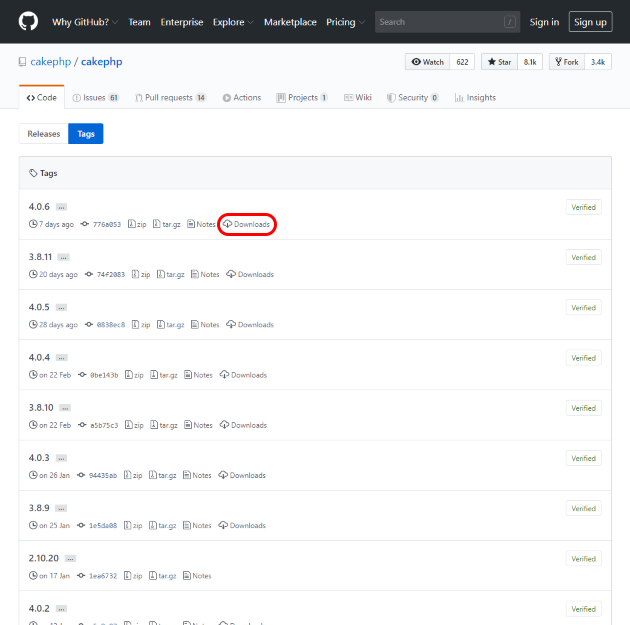Switch to the Releases view
The width and height of the screenshot is (630, 625).
point(43,134)
